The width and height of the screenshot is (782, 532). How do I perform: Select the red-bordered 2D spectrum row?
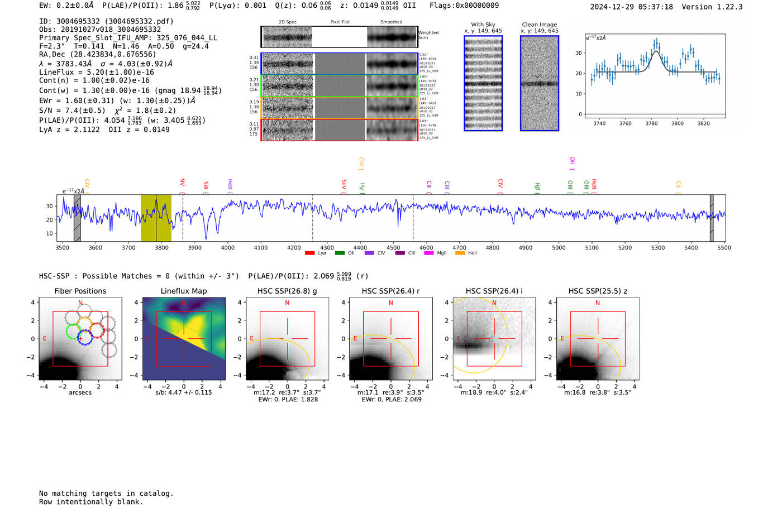pyautogui.click(x=340, y=130)
